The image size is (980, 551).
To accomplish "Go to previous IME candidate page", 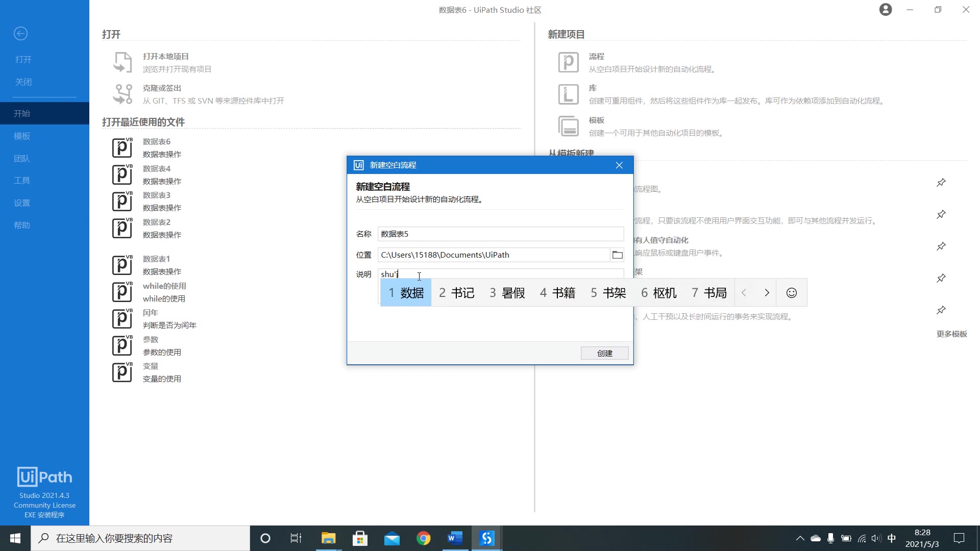I will [744, 292].
